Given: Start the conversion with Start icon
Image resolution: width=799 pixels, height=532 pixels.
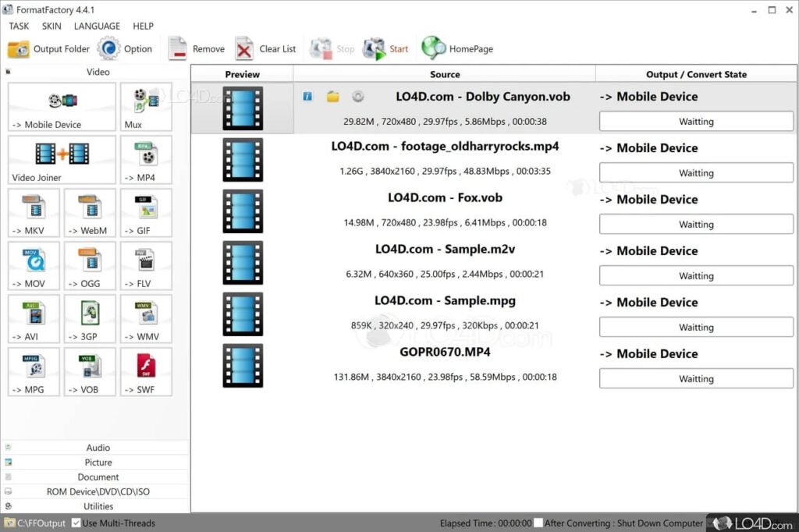Looking at the screenshot, I should 374,49.
